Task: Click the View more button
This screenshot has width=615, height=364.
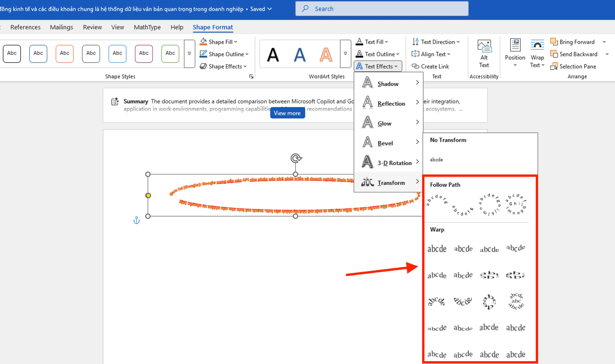Action: coord(287,113)
